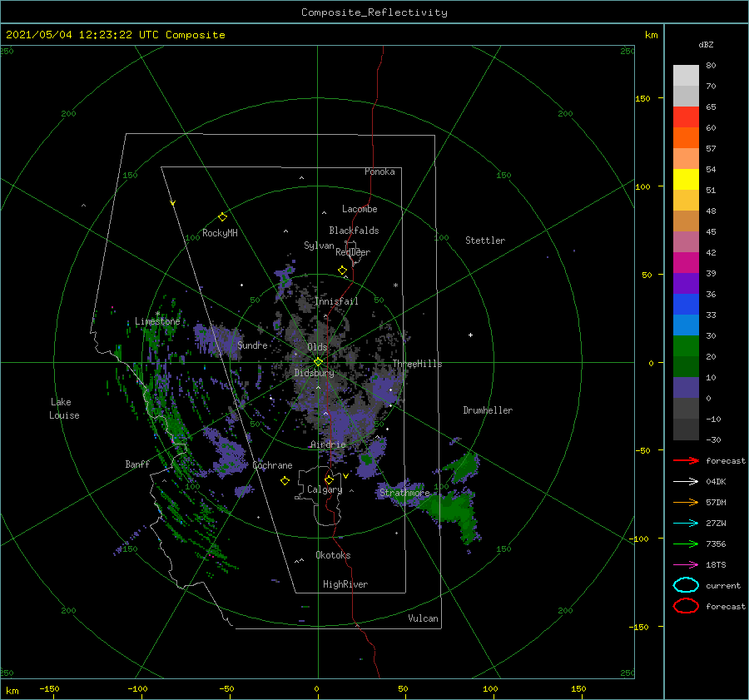Click the Limestone label

pyautogui.click(x=157, y=321)
